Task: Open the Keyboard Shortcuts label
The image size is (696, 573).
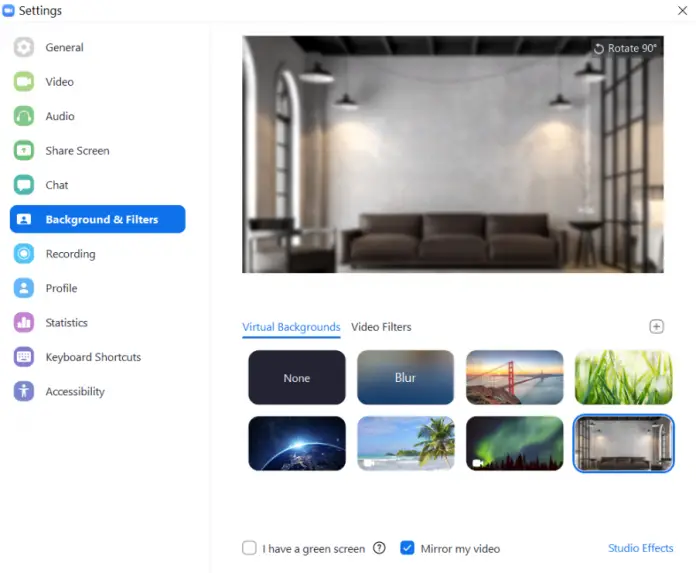Action: click(x=93, y=357)
